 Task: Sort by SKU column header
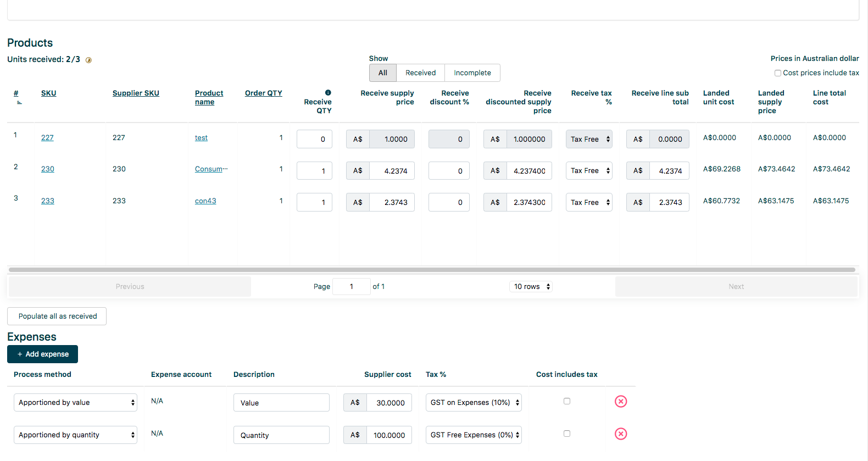[49, 93]
